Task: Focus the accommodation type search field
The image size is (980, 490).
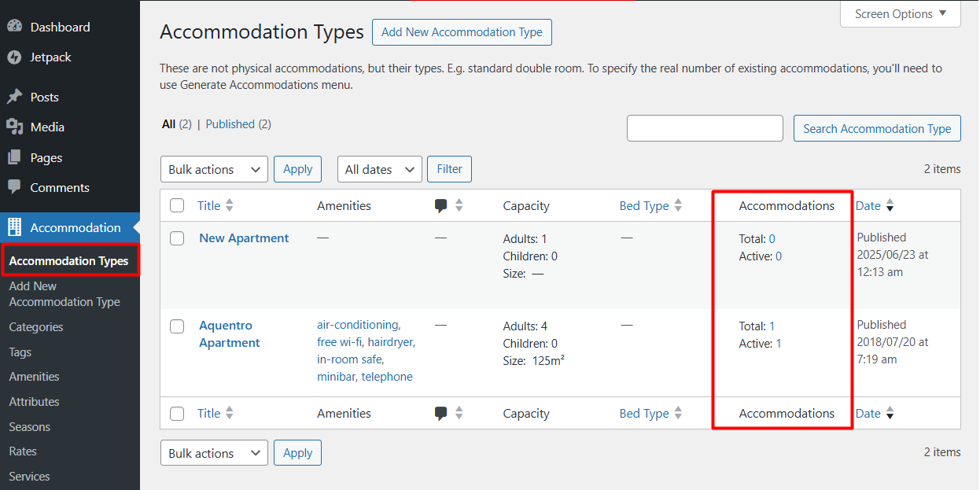Action: 705,128
